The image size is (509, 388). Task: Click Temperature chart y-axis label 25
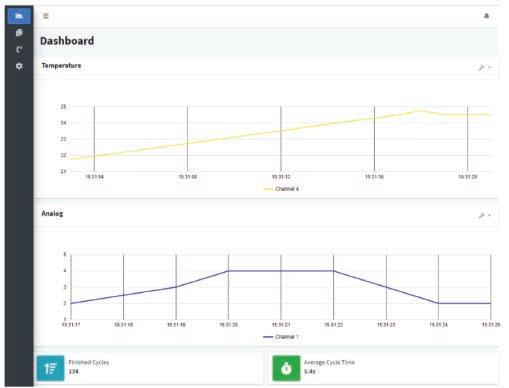click(63, 107)
